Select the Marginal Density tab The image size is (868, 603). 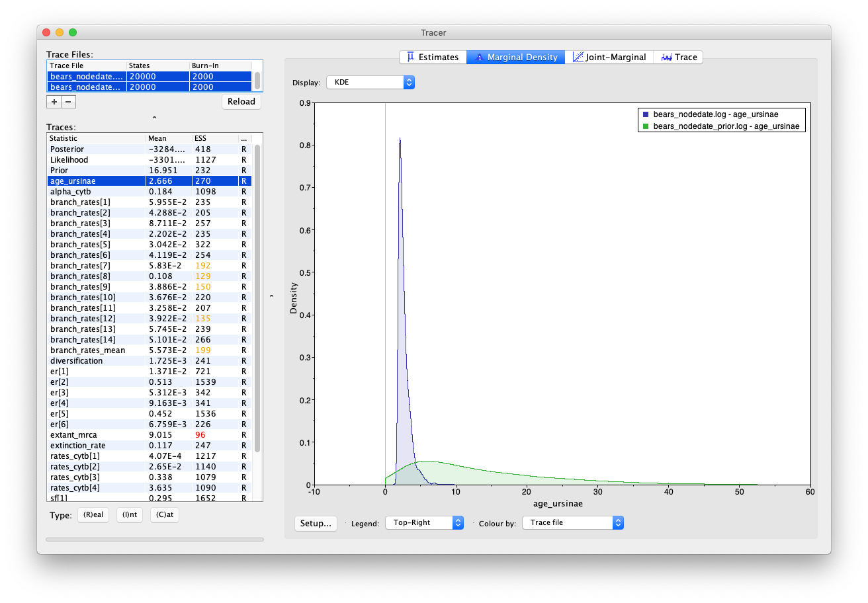(516, 57)
